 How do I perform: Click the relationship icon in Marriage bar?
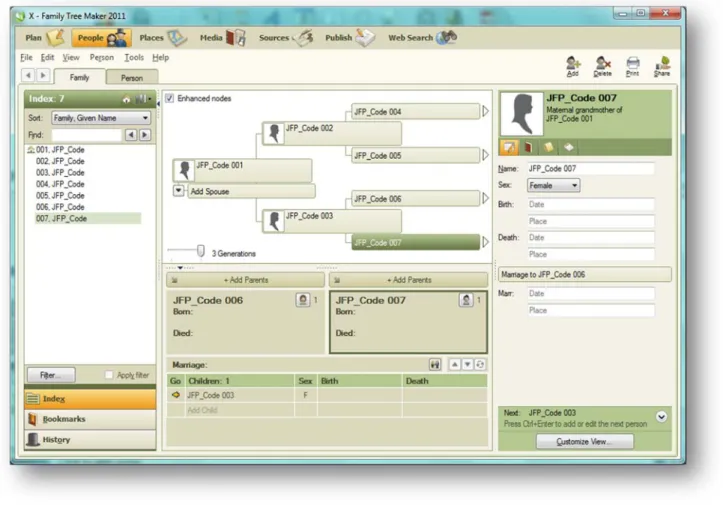point(435,365)
